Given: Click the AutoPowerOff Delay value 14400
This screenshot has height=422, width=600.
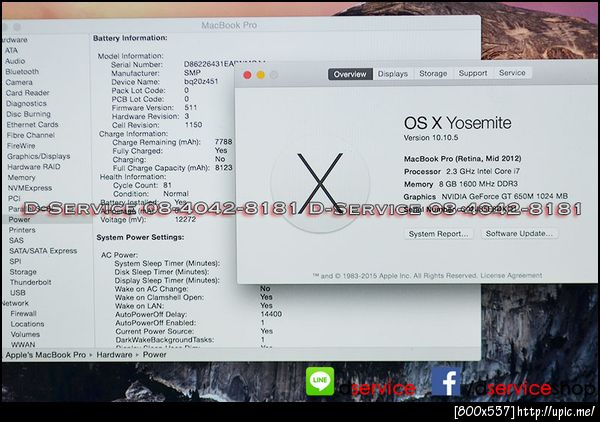Looking at the screenshot, I should coord(271,314).
